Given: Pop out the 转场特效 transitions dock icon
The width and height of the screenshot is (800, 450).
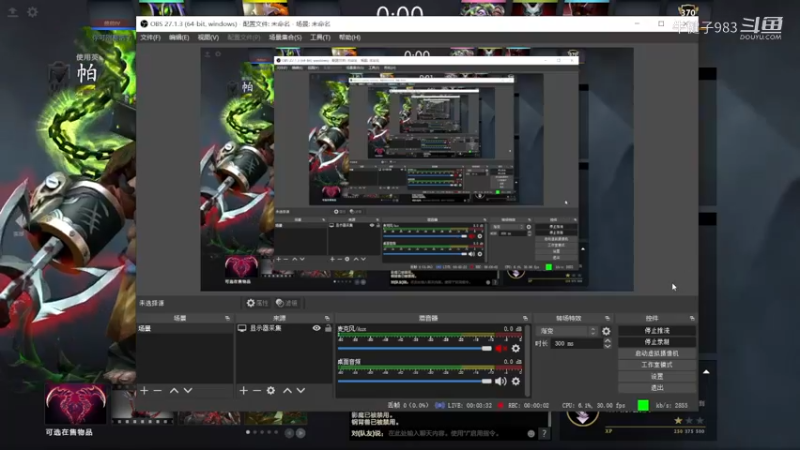Looking at the screenshot, I should click(607, 318).
